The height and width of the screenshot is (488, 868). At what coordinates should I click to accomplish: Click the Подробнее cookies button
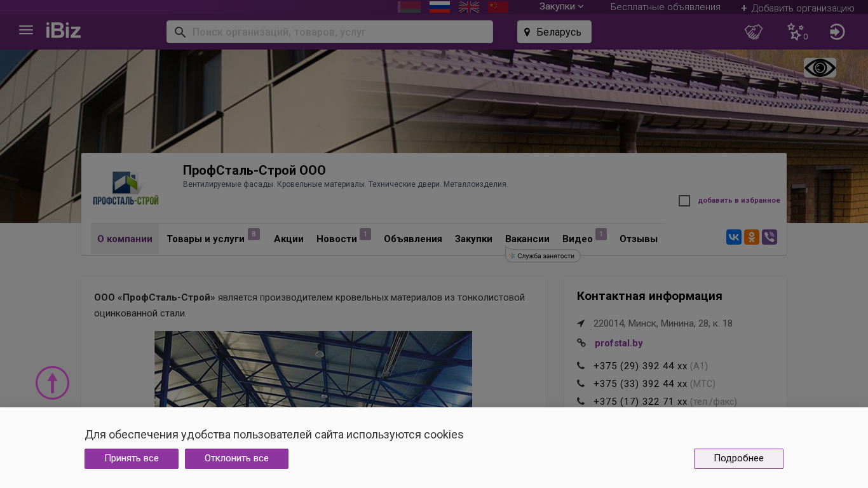[x=738, y=459]
